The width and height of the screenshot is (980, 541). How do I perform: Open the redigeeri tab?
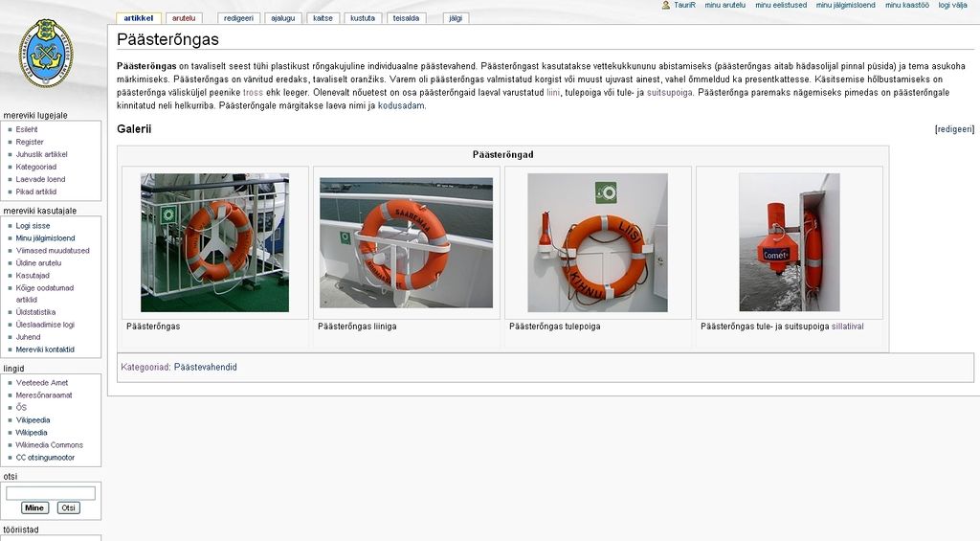click(x=238, y=18)
